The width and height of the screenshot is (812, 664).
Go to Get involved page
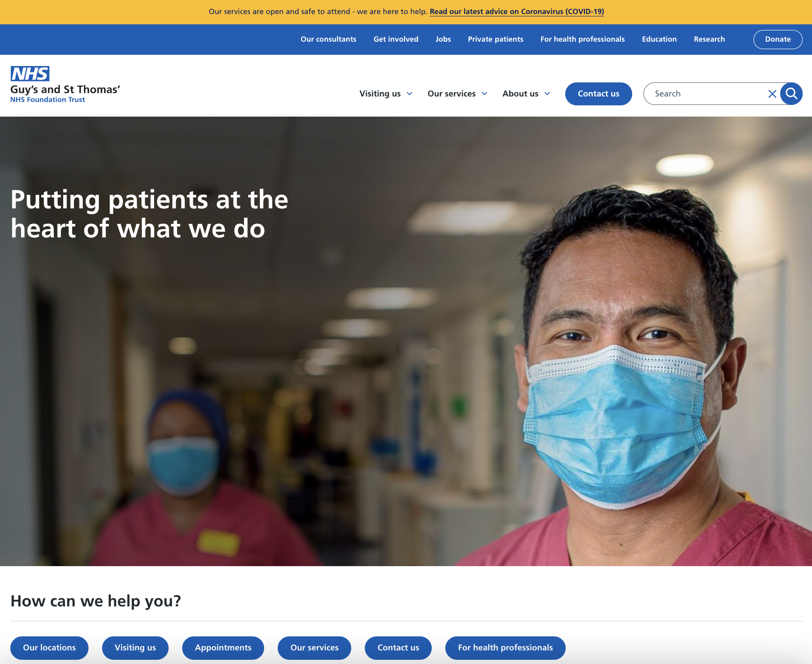click(396, 39)
